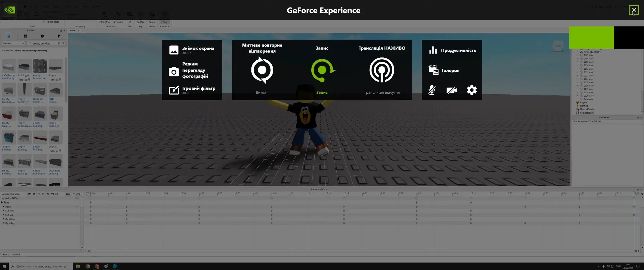Screen dimensions: 644x270
Task: Expand MysteriousDJBoy in Explorer
Action: 577,52
